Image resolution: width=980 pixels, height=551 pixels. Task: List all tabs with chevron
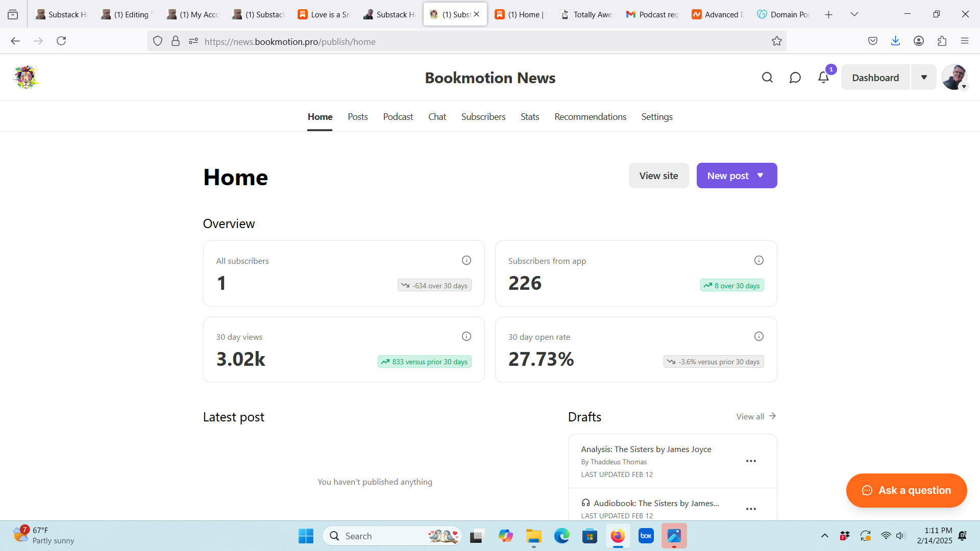pyautogui.click(x=854, y=15)
